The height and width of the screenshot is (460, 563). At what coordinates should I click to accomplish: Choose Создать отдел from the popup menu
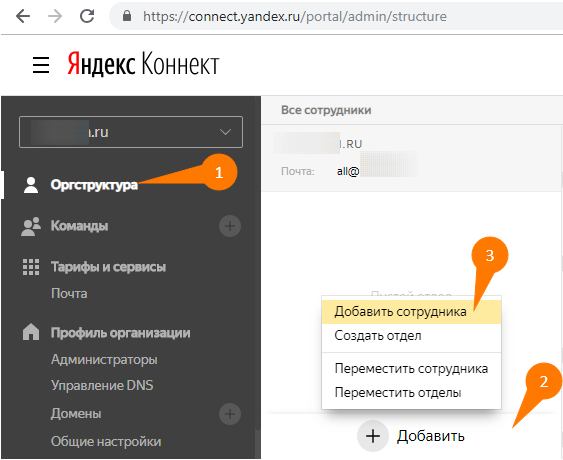click(x=411, y=336)
